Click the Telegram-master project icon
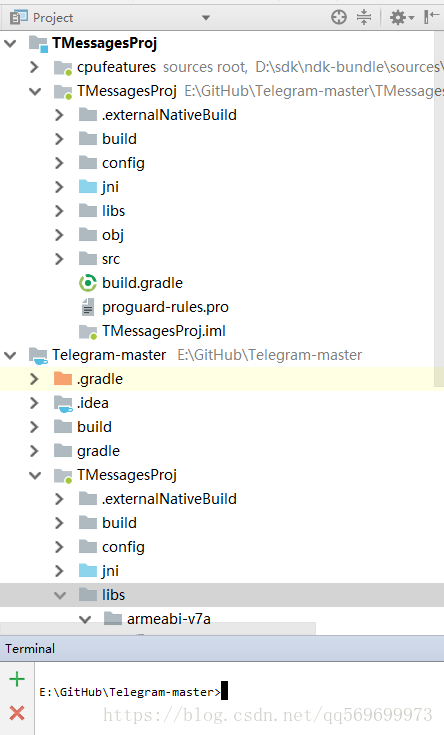This screenshot has width=444, height=735. tap(38, 355)
